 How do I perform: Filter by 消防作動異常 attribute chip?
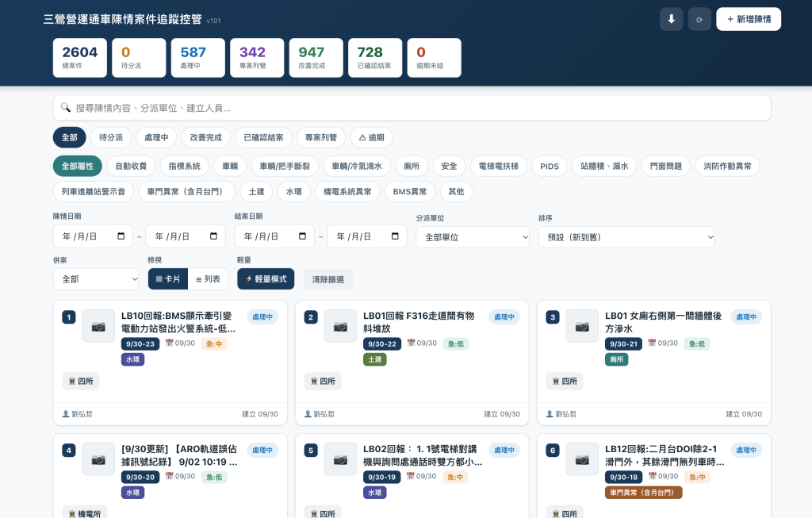(727, 167)
